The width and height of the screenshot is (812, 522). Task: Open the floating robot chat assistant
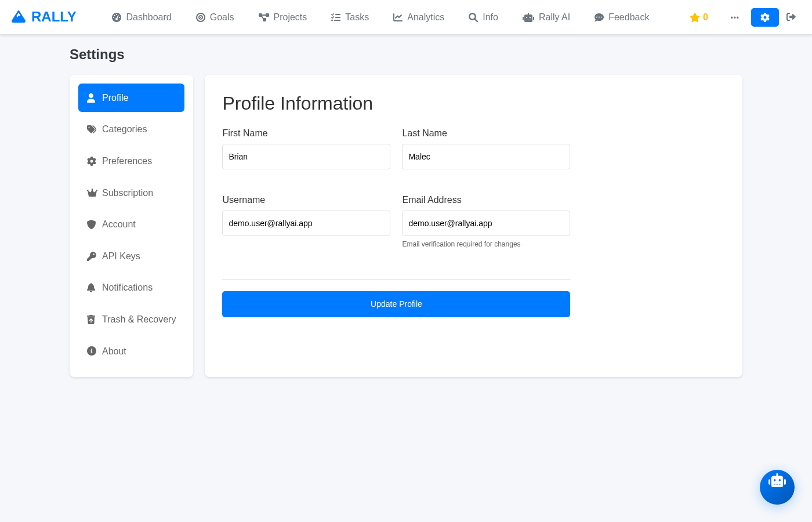777,487
